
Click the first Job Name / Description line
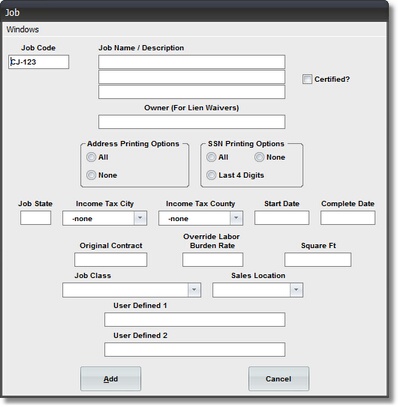[192, 62]
